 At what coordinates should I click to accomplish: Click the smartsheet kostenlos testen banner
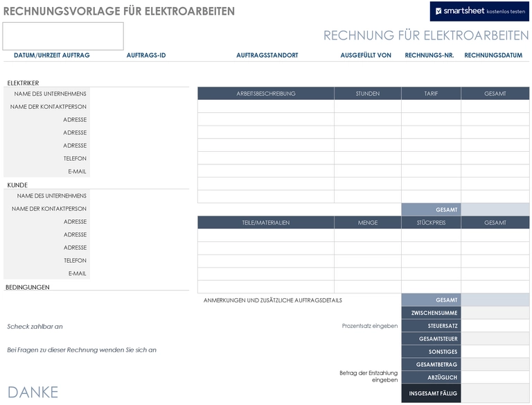(x=479, y=11)
